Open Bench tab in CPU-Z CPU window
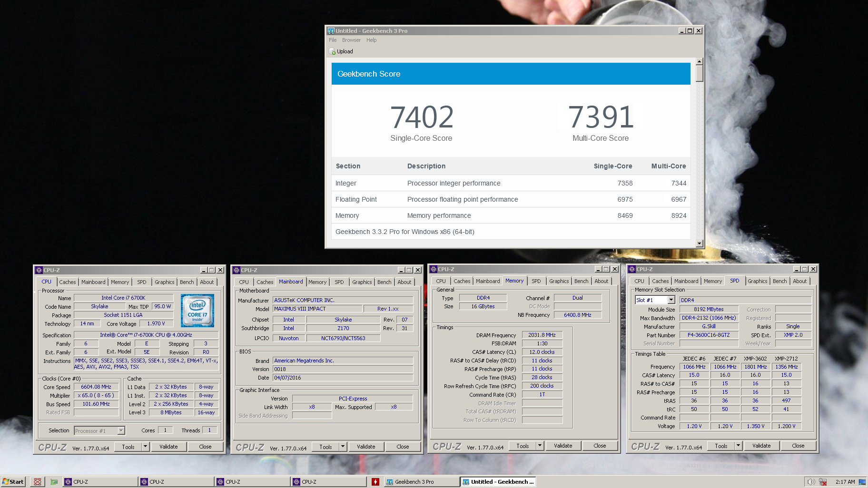 [187, 282]
